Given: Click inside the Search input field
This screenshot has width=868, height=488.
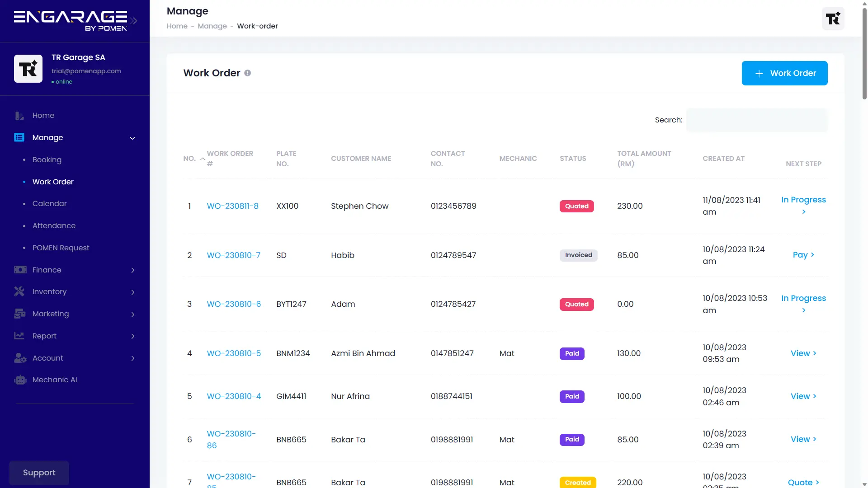Looking at the screenshot, I should pyautogui.click(x=757, y=120).
